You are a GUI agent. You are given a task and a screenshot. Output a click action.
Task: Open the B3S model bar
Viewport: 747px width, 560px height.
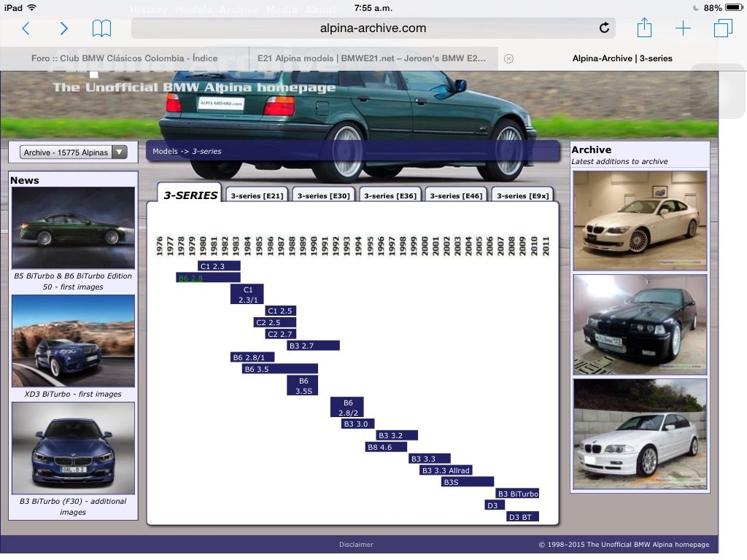tap(468, 482)
